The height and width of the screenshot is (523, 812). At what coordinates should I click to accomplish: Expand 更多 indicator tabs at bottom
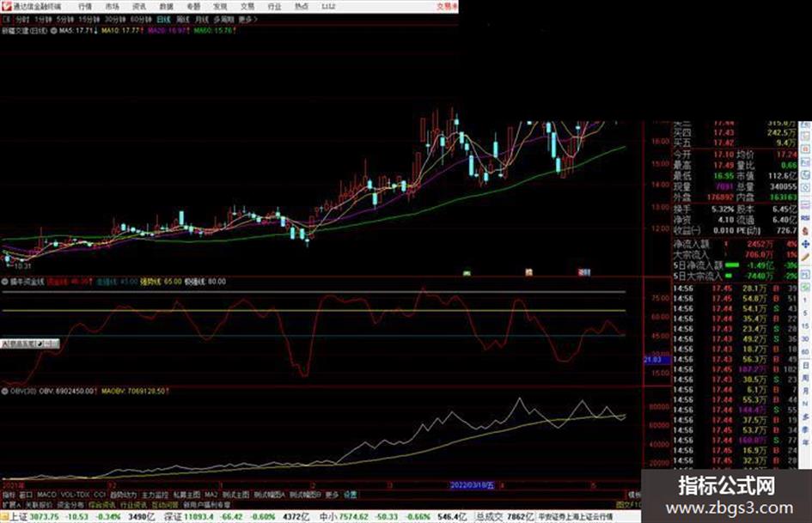(x=332, y=495)
